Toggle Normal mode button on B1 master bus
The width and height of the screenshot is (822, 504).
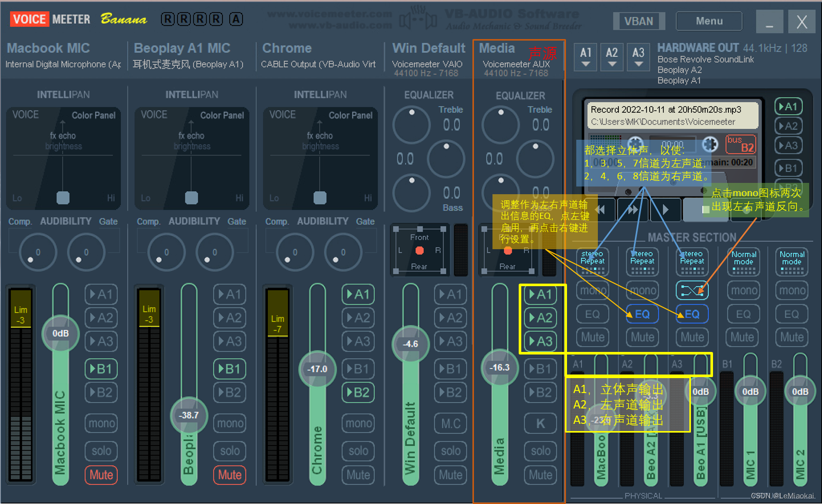[x=743, y=262]
